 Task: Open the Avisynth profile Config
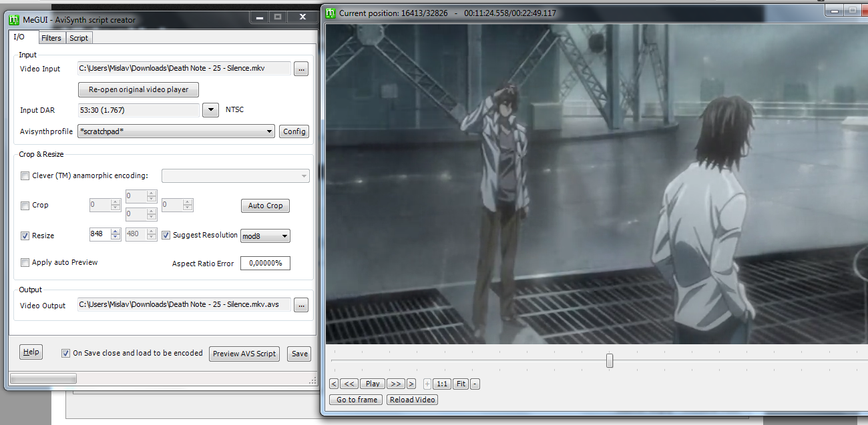coord(294,131)
